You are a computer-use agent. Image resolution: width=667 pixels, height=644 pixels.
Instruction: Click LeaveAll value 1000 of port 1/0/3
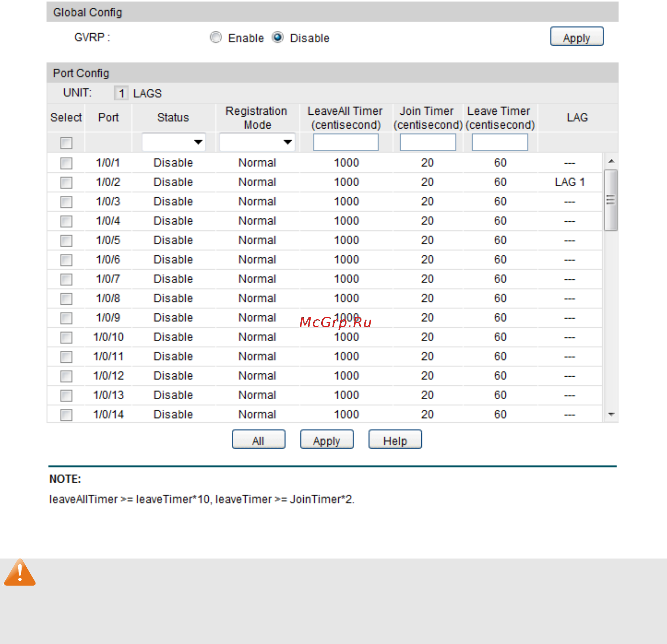point(346,201)
